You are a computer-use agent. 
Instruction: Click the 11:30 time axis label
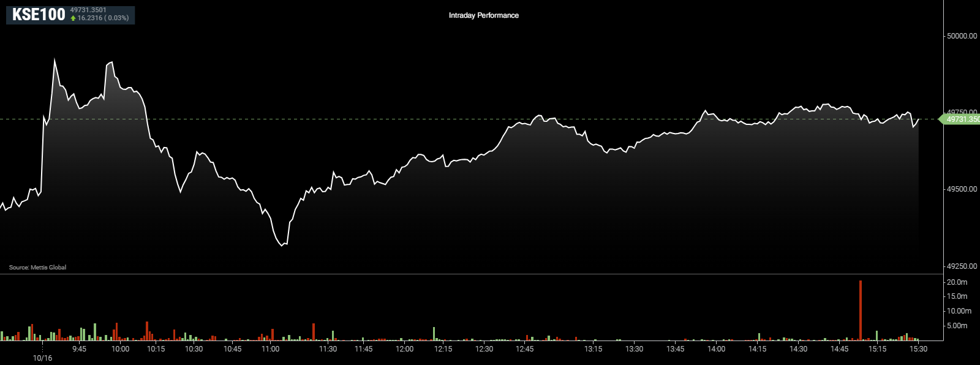(x=328, y=349)
